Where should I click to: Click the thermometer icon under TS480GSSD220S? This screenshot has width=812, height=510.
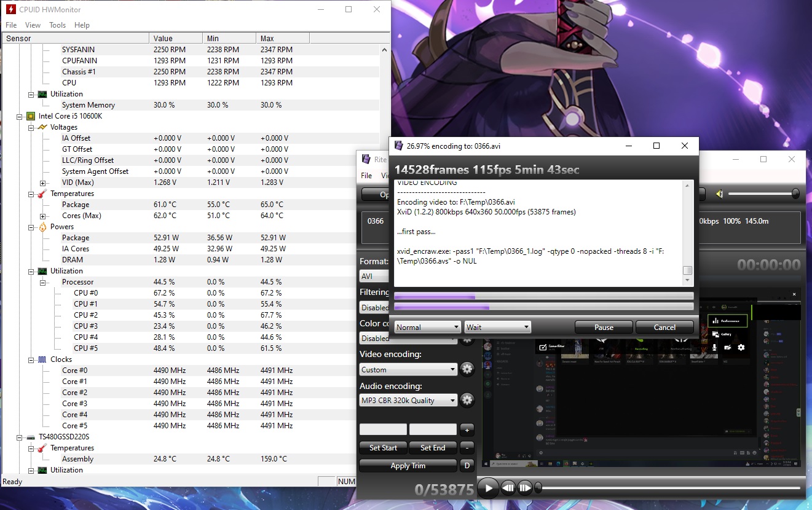point(42,448)
